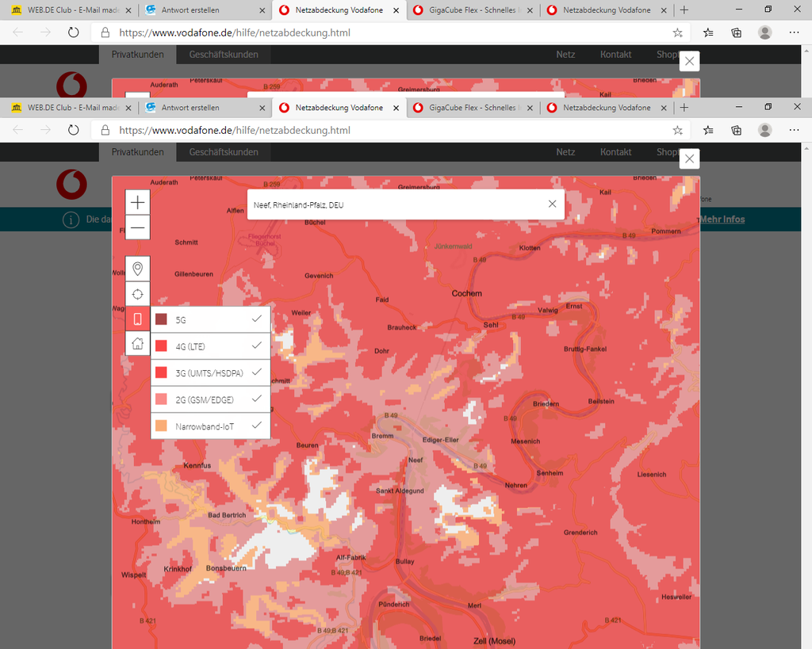
Task: Open Netz menu in lower window
Action: [x=565, y=152]
